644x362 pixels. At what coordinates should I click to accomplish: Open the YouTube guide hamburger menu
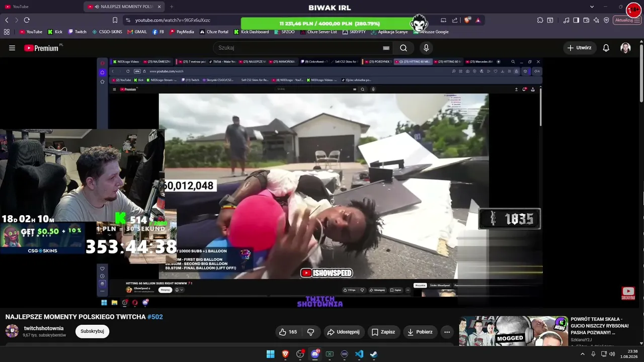click(12, 48)
